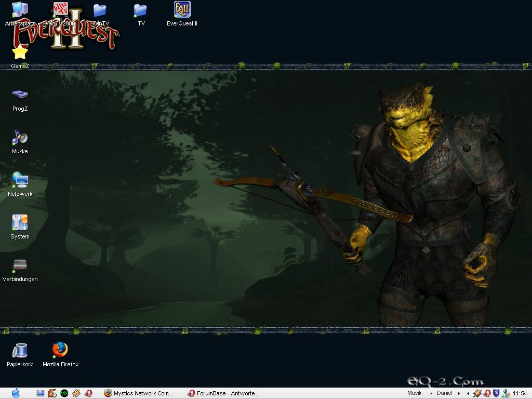Open the Mukke music folder icon
Image resolution: width=532 pixels, height=399 pixels.
(x=20, y=142)
